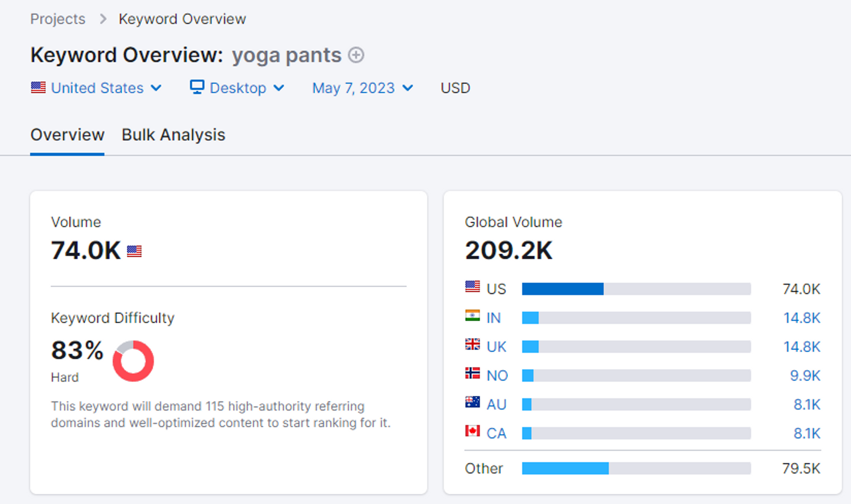Image resolution: width=851 pixels, height=504 pixels.
Task: Open the May 7, 2023 date dropdown
Action: tap(363, 88)
